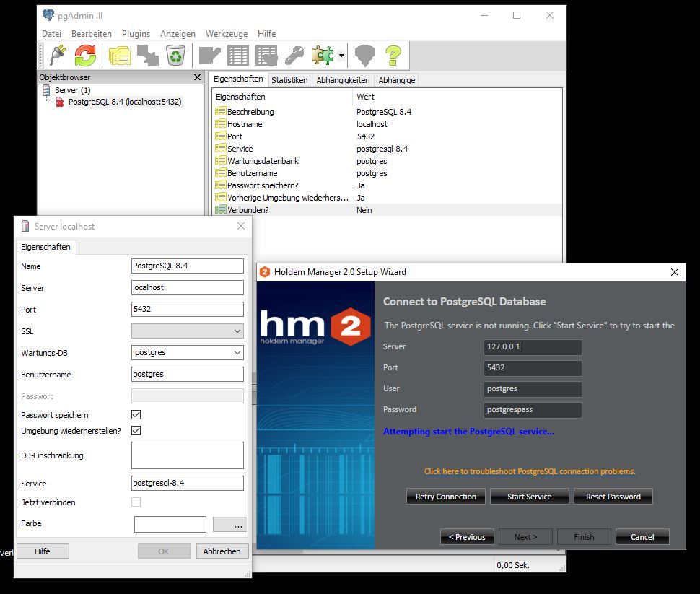Click the Port field in Holdem Manager wizard

click(x=533, y=368)
